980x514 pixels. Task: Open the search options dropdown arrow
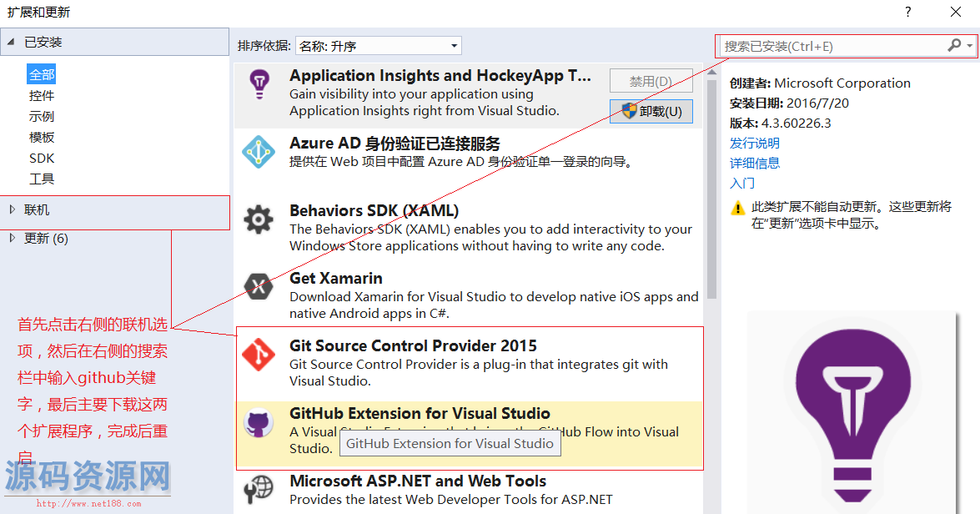pos(969,46)
